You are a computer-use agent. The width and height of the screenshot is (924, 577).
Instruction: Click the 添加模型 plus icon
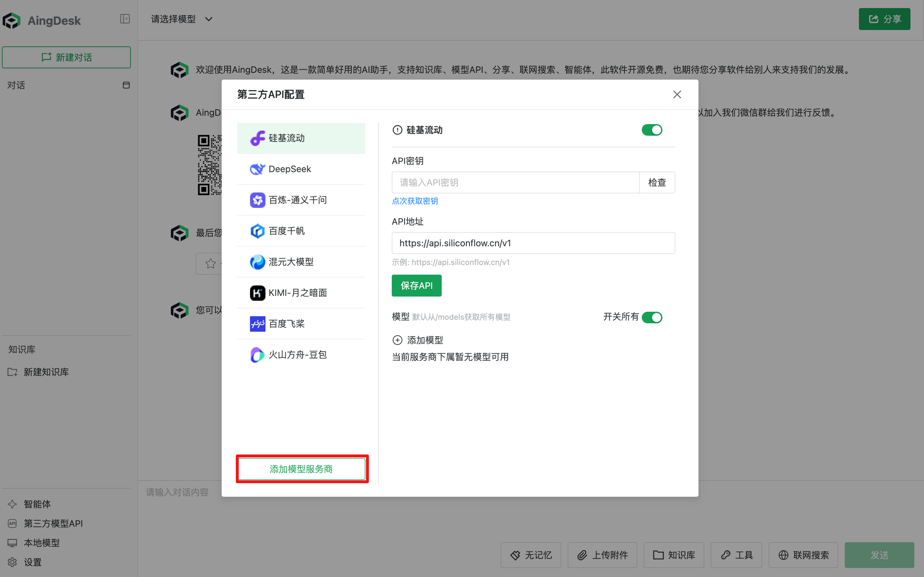click(397, 340)
